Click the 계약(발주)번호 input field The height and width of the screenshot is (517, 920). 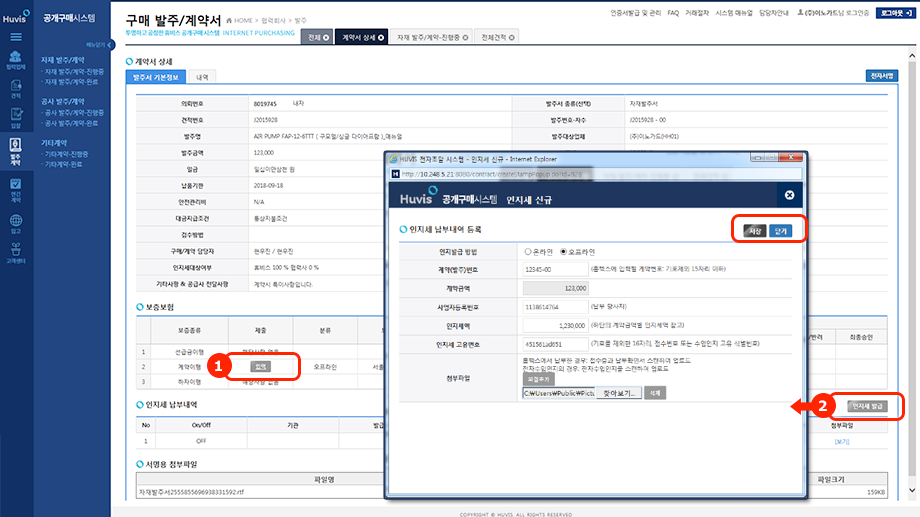[555, 269]
